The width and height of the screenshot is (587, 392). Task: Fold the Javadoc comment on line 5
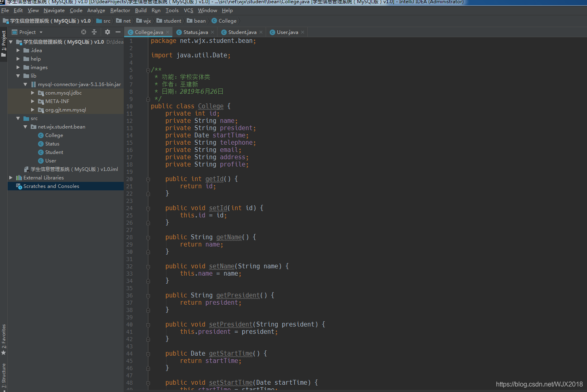point(148,70)
